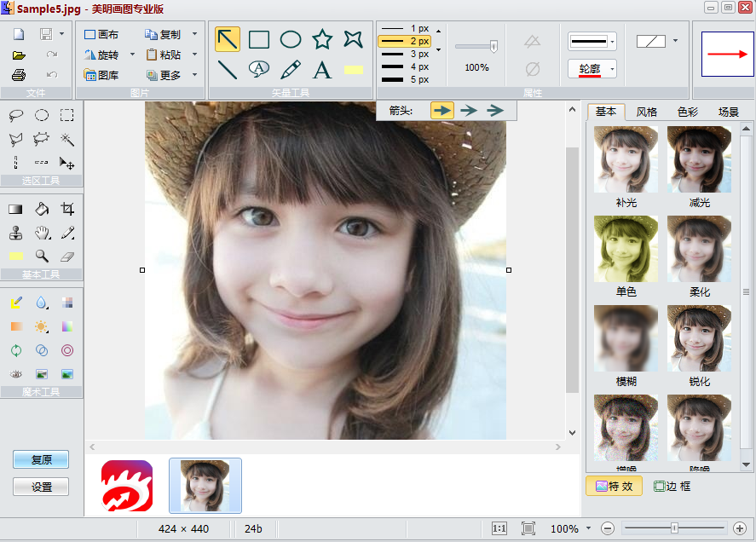Open the line style dropdown

(x=612, y=40)
